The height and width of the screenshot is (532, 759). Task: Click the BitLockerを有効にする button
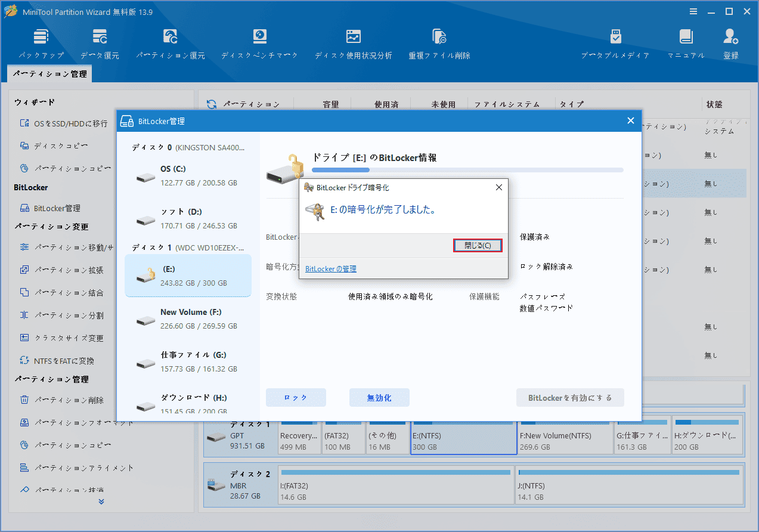tap(570, 398)
